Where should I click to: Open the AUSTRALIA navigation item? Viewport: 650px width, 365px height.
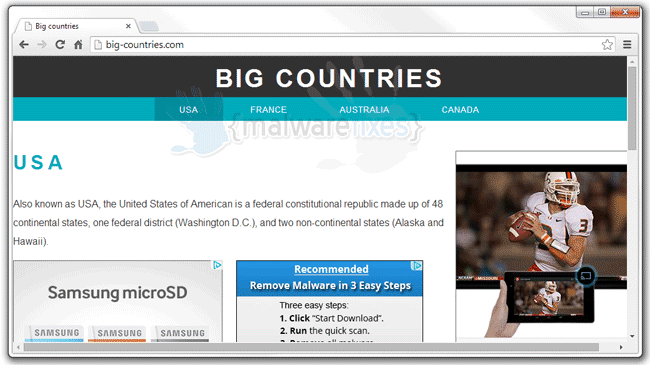[x=364, y=110]
